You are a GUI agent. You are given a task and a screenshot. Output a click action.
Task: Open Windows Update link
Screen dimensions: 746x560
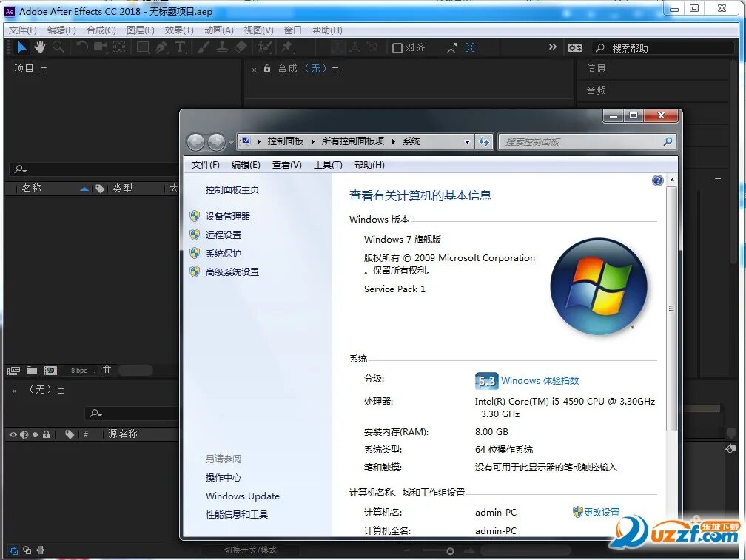[x=243, y=496]
